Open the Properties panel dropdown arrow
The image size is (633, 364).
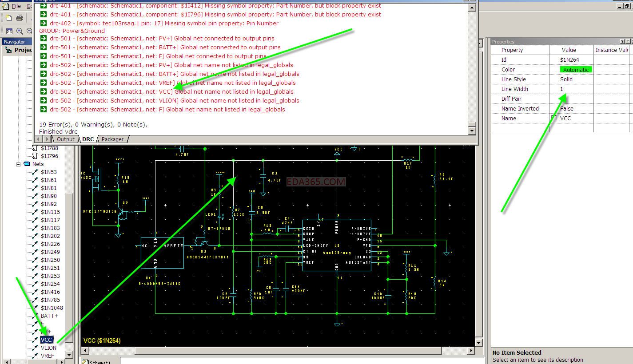click(x=627, y=41)
